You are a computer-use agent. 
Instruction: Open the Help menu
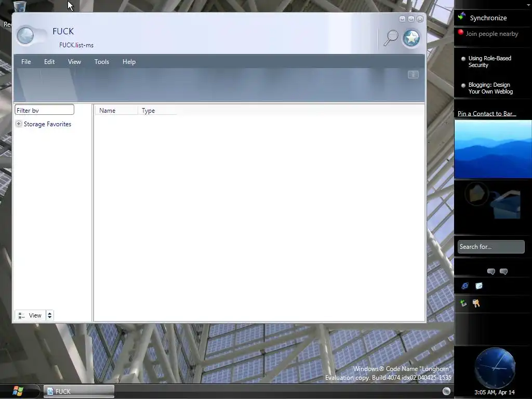pyautogui.click(x=129, y=62)
